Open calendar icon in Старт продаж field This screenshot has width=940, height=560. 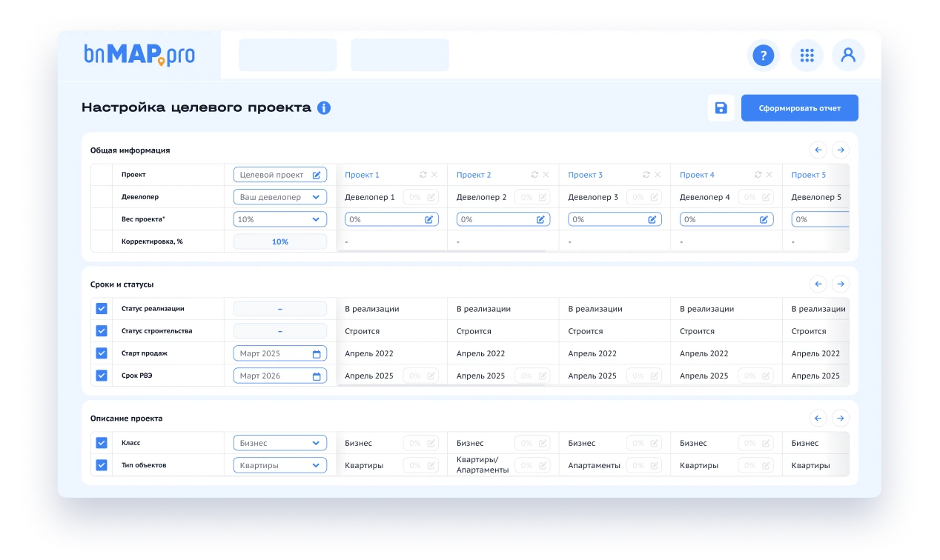[x=317, y=354]
